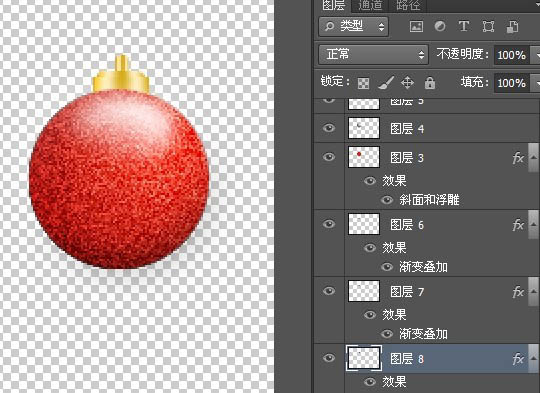Screen dimensions: 540x393
Task: Select the 图层 6 layer name
Action: [x=407, y=225]
